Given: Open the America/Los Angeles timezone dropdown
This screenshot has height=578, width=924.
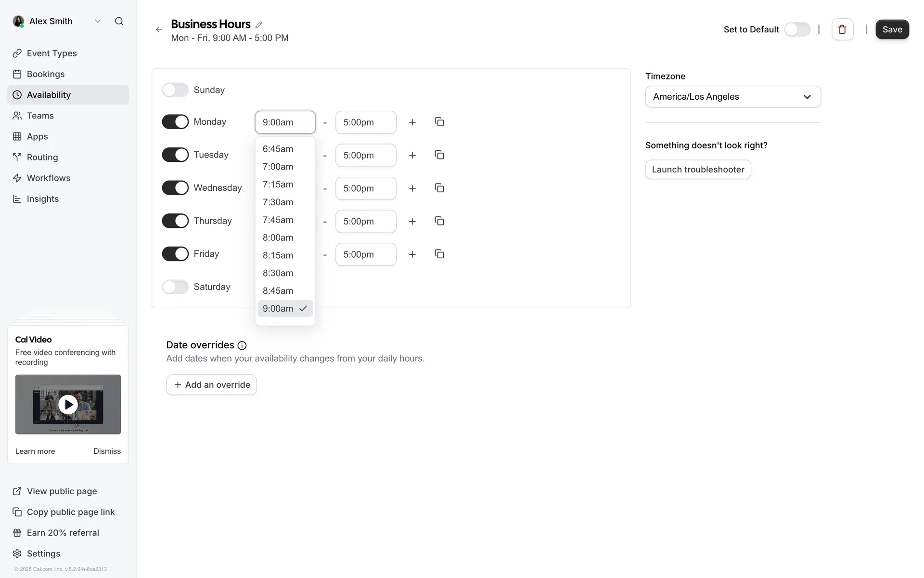Looking at the screenshot, I should (732, 97).
